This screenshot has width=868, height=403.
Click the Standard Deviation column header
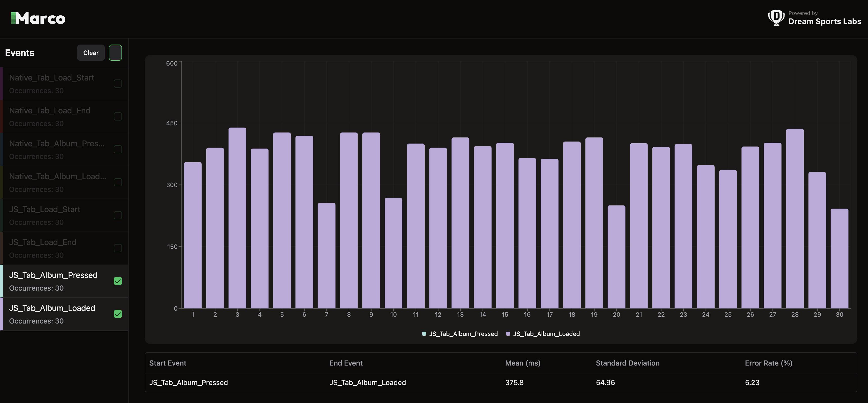pyautogui.click(x=627, y=363)
